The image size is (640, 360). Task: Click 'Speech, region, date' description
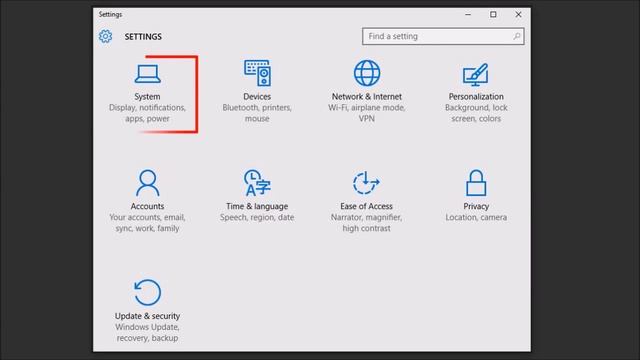(x=257, y=218)
